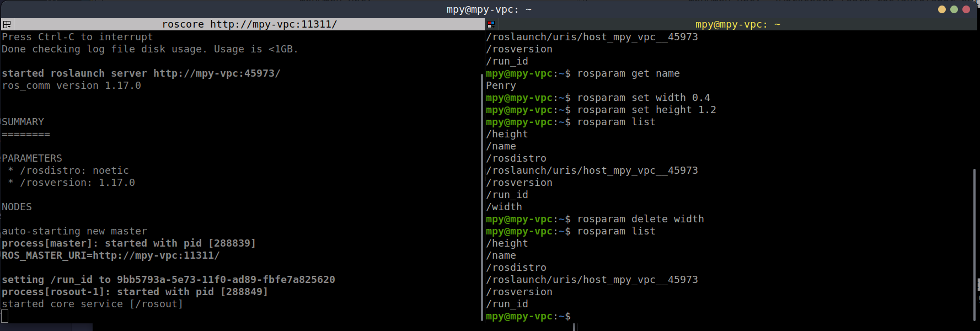Screen dimensions: 980x331
Task: Close the terminal window with the red button
Action: click(x=966, y=9)
